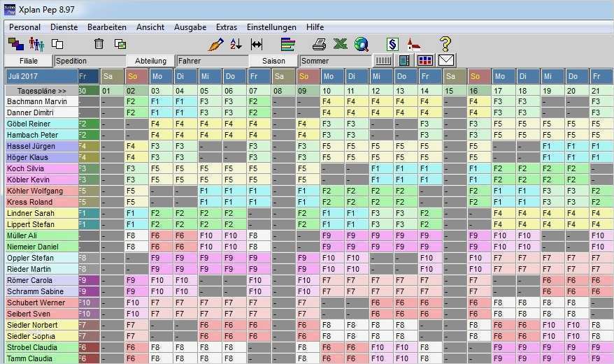Select employee Koch Silvia
The height and width of the screenshot is (364, 614).
(x=41, y=168)
